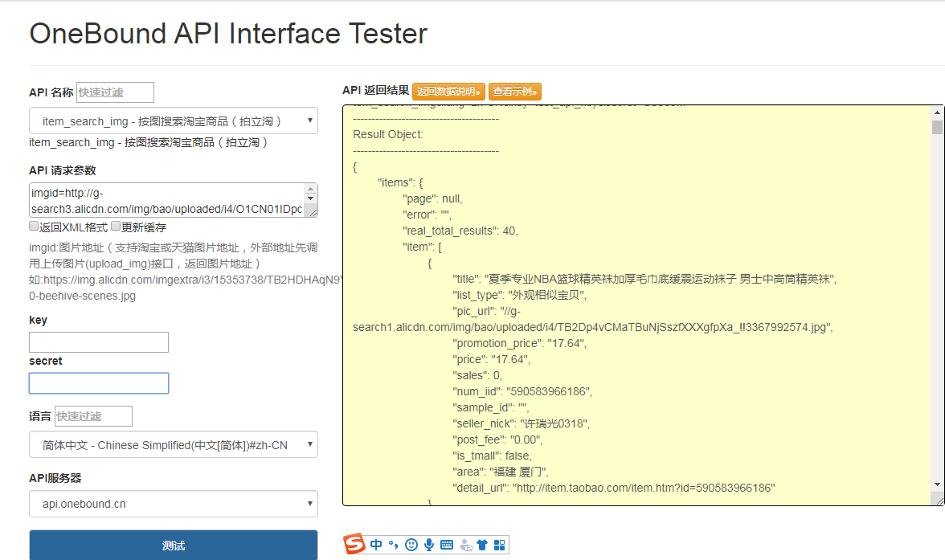Toggle punctuation mode on Sogou bar

[394, 545]
